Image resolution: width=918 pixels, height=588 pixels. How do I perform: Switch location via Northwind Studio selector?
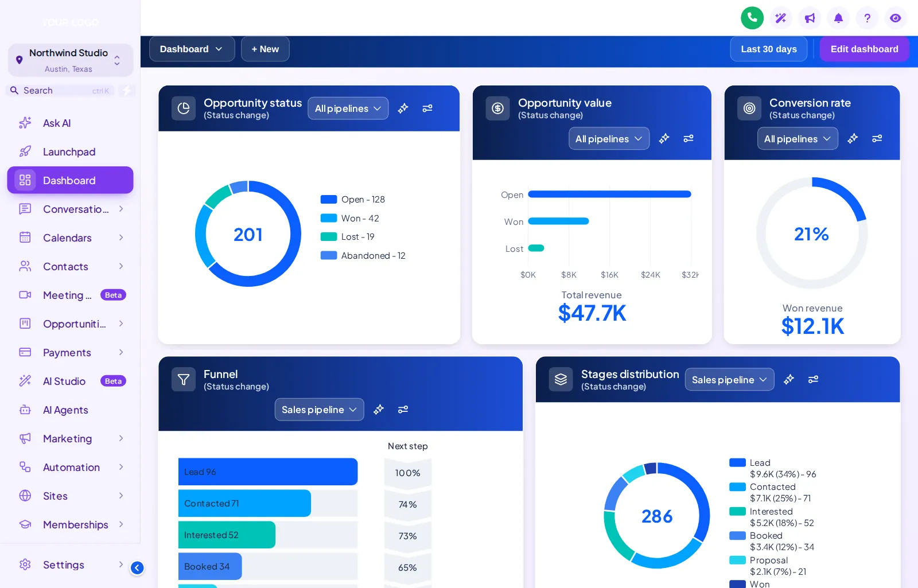tap(71, 60)
